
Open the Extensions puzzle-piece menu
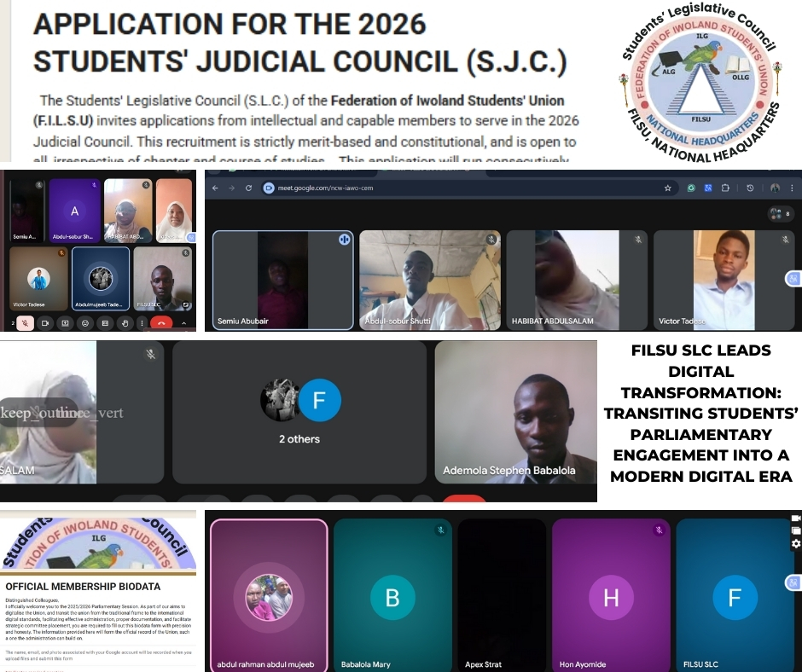pyautogui.click(x=725, y=188)
